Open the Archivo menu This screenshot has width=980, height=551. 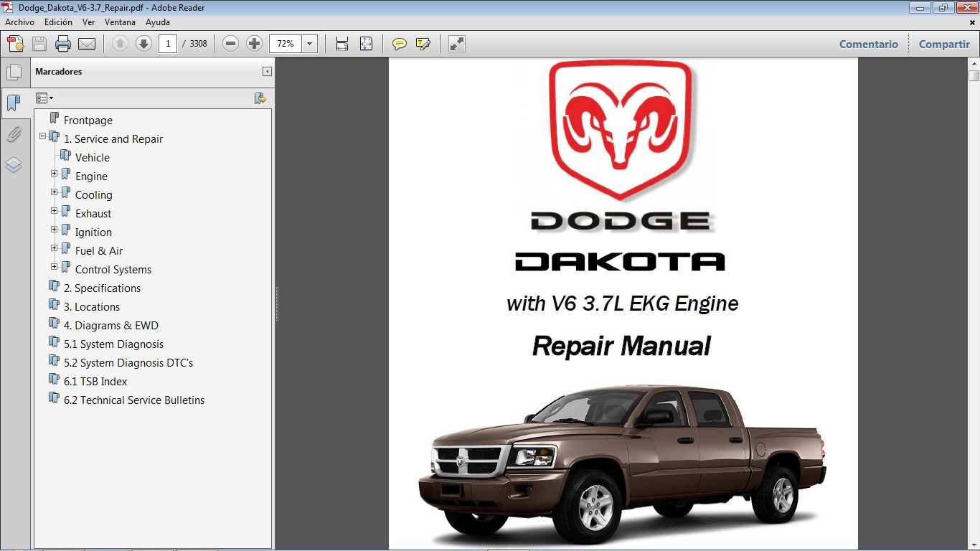click(19, 22)
